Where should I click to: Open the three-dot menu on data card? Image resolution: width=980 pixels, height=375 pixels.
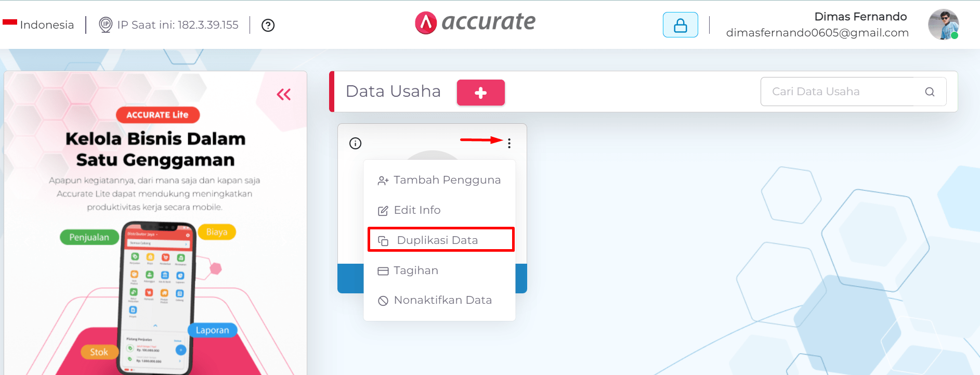point(509,143)
